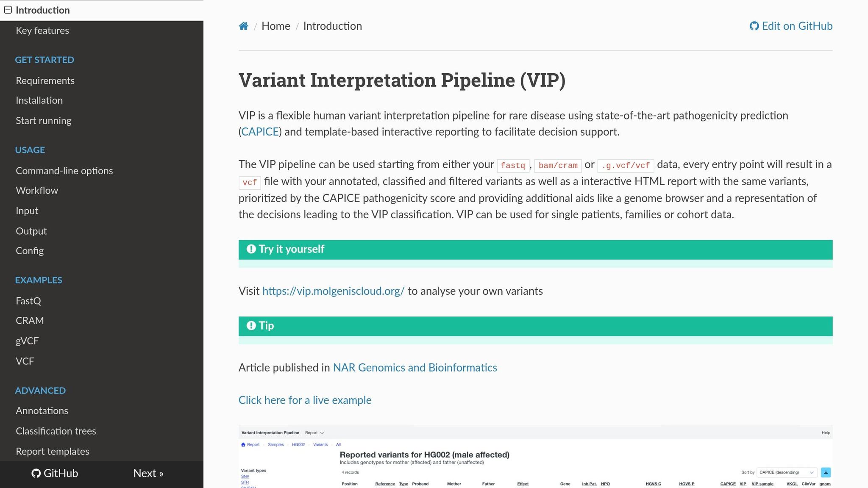Go to the Report templates page
Screen dimensions: 868x488
(x=53, y=451)
